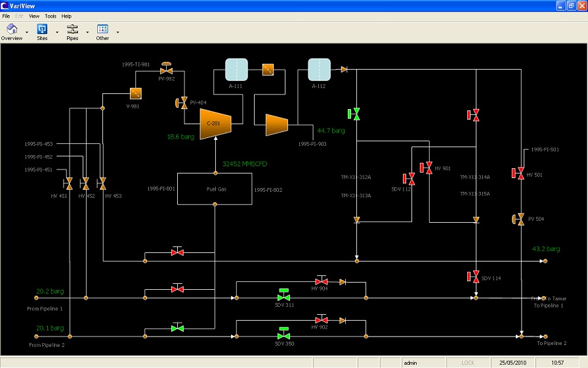Expand the Pipes dropdown arrow
This screenshot has height=368, width=588.
[x=87, y=32]
